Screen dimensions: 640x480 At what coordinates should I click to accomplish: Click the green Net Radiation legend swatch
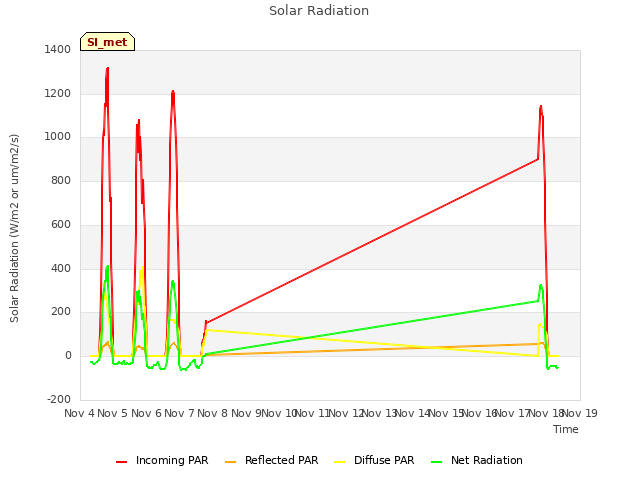[x=436, y=462]
